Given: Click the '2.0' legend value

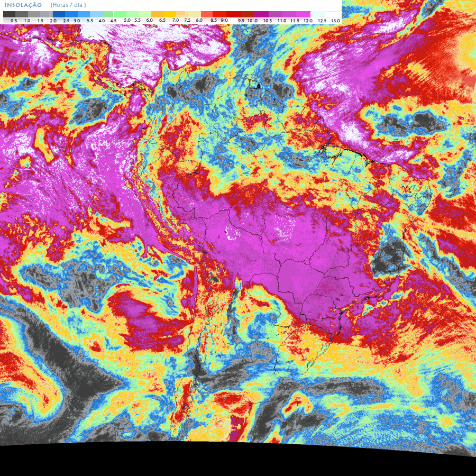Looking at the screenshot, I should click(x=53, y=21).
